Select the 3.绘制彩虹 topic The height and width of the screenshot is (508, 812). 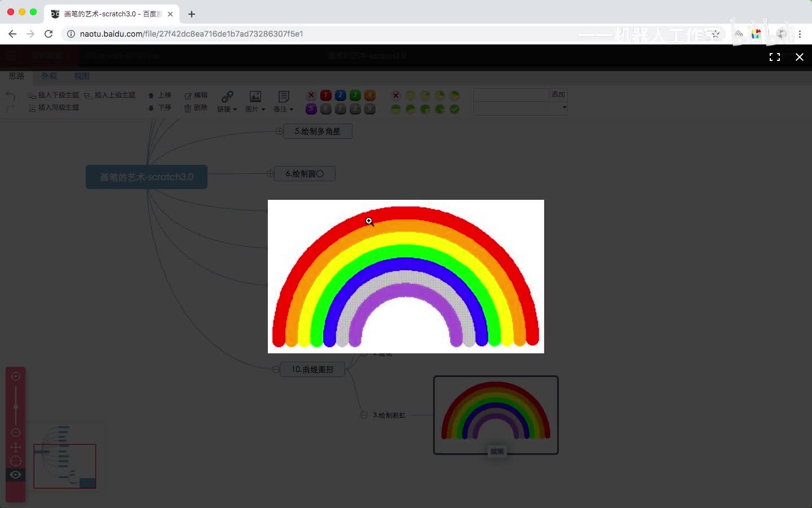[x=389, y=415]
